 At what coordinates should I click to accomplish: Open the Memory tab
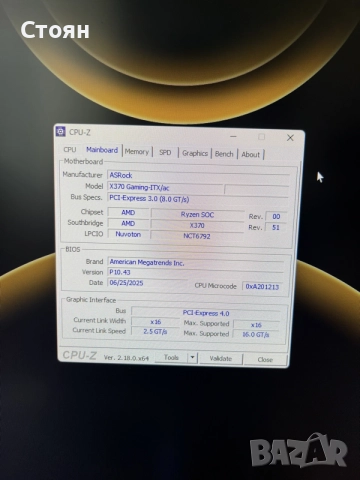point(137,152)
